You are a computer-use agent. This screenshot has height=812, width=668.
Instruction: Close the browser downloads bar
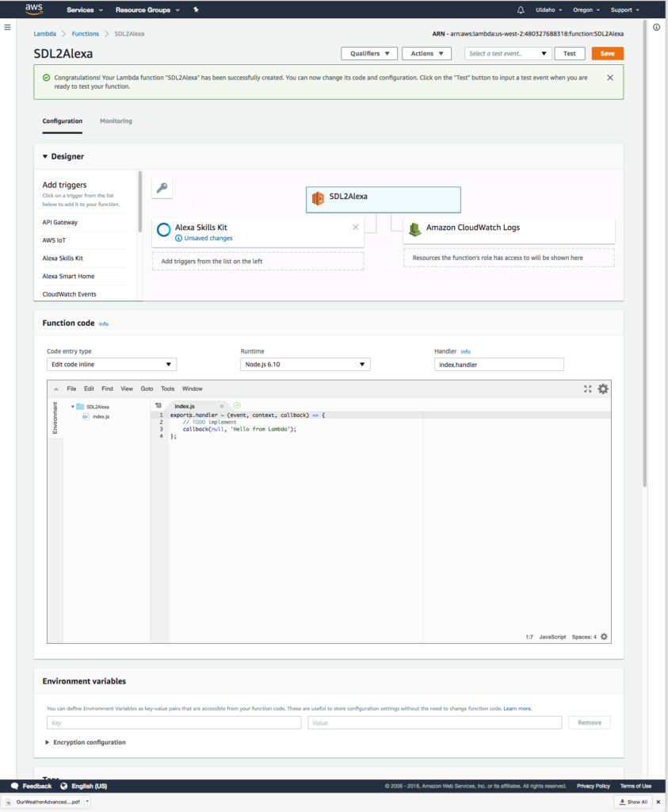(x=658, y=802)
